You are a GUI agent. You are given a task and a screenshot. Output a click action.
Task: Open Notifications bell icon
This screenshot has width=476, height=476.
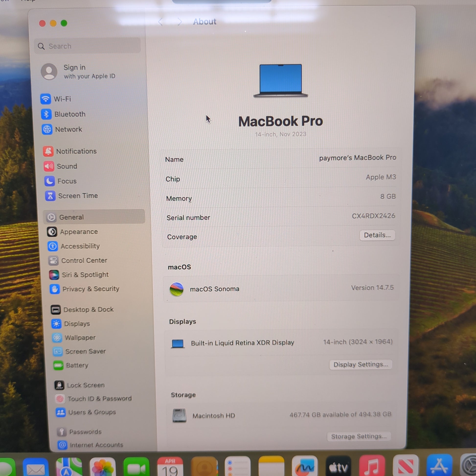point(48,151)
